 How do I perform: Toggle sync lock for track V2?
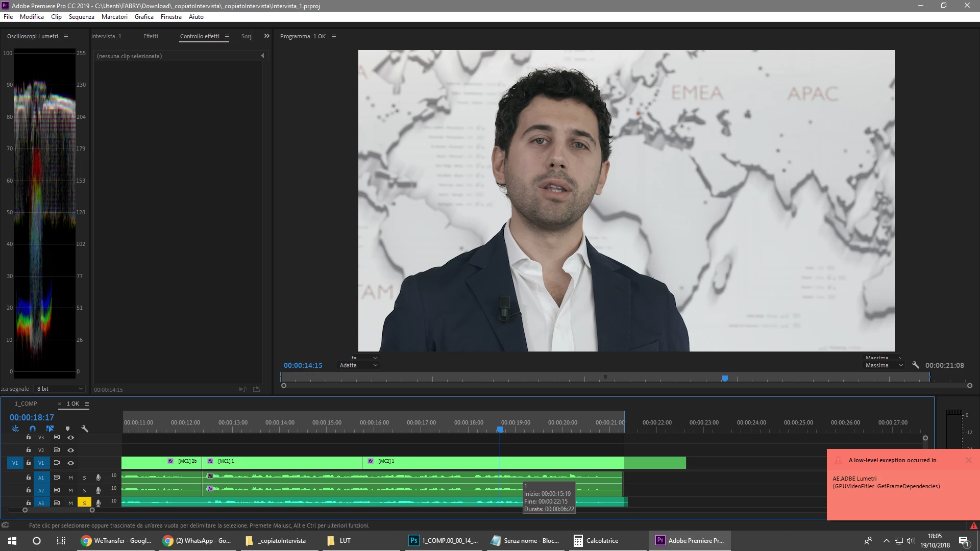point(57,450)
